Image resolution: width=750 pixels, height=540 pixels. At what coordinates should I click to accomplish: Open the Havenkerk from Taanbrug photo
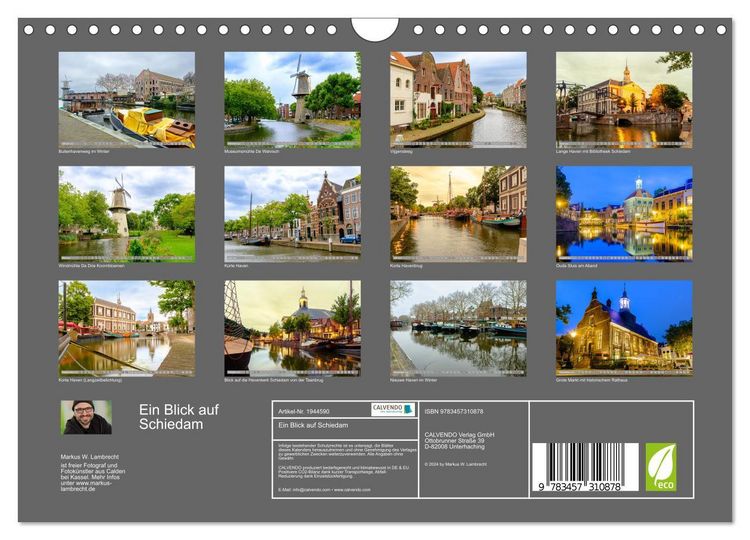point(292,328)
